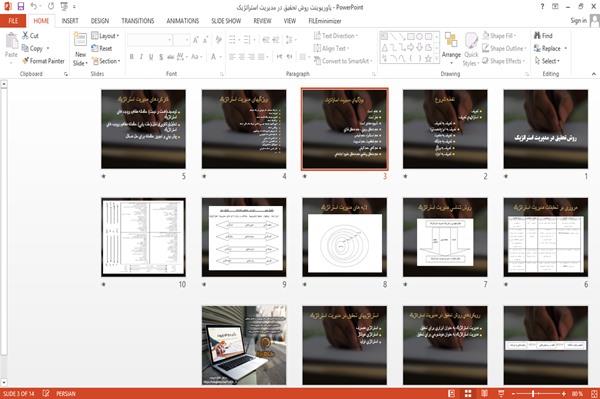Open the font name combo box

tap(149, 40)
